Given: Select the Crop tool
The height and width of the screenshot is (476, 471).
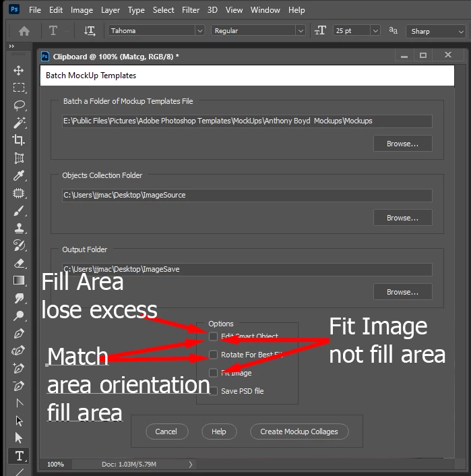Looking at the screenshot, I should [x=18, y=140].
